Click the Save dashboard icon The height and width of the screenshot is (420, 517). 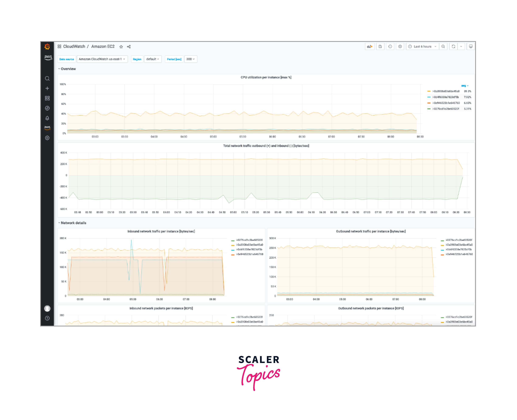380,47
